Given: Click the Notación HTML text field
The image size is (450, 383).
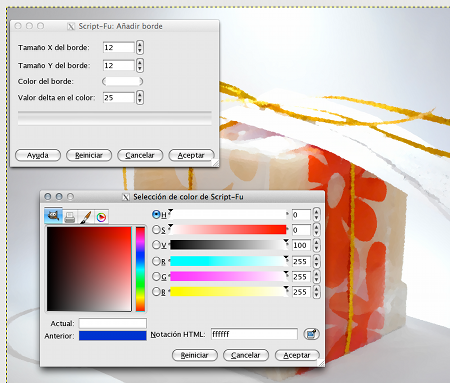Looking at the screenshot, I should point(254,334).
